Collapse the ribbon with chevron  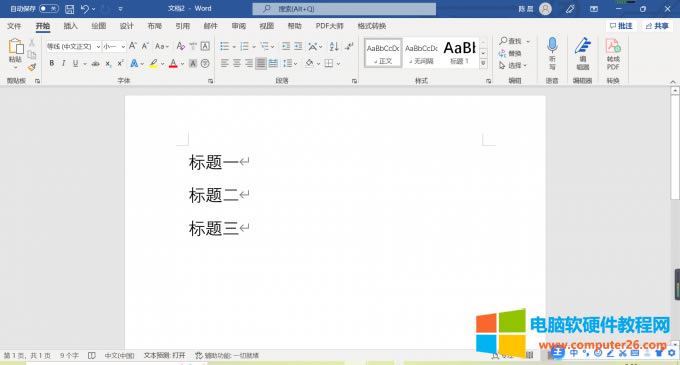coord(673,81)
